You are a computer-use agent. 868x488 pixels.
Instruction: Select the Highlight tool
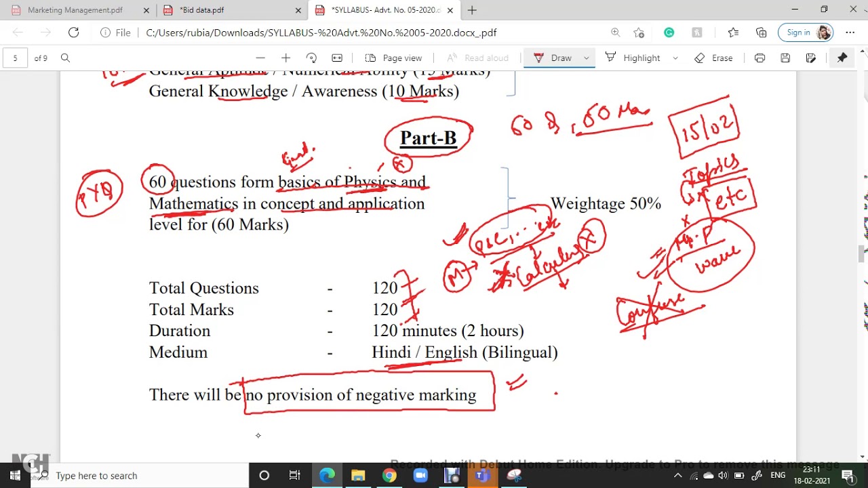633,58
